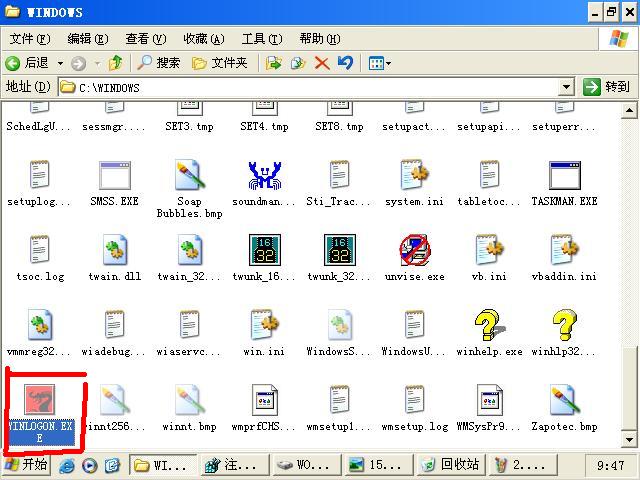The height and width of the screenshot is (480, 640).
Task: Select the winhlp32 question mark icon
Action: point(564,325)
